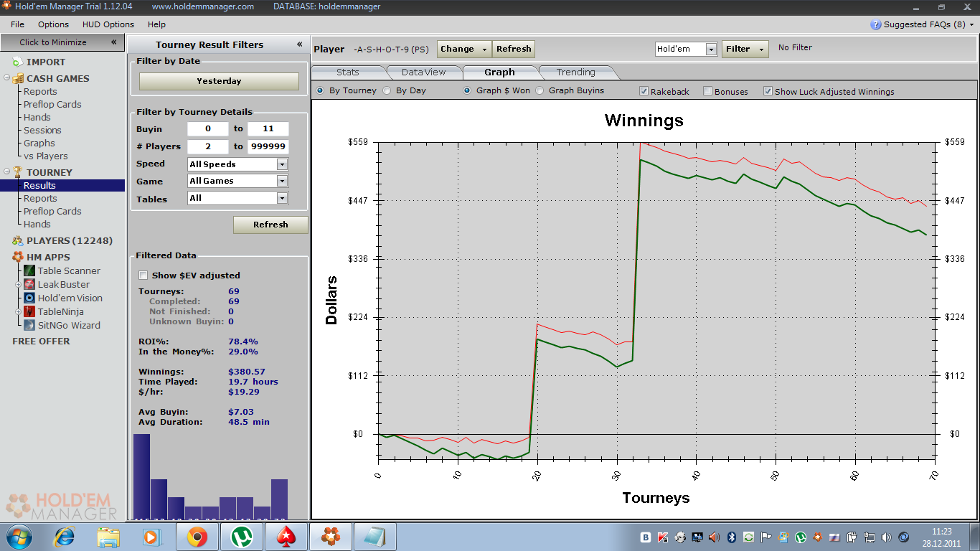This screenshot has height=551, width=980.
Task: Uncheck the Rakeback checkbox
Action: point(644,91)
